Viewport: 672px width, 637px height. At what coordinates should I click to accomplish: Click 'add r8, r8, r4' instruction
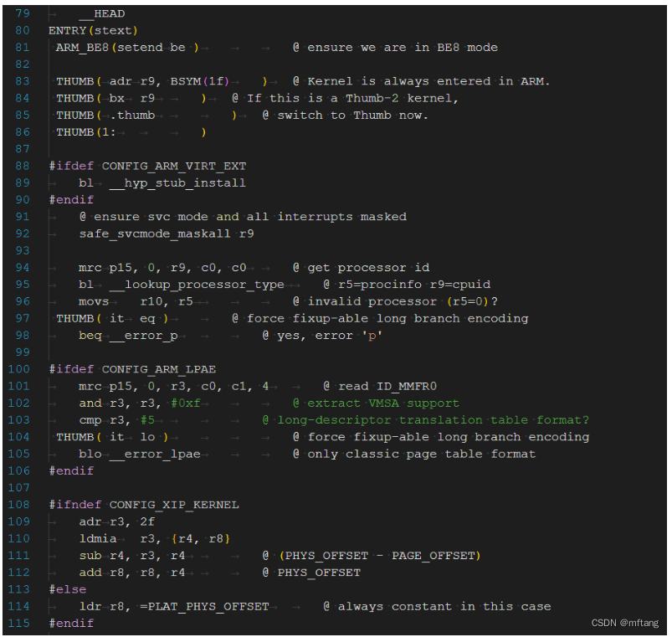coord(132,573)
